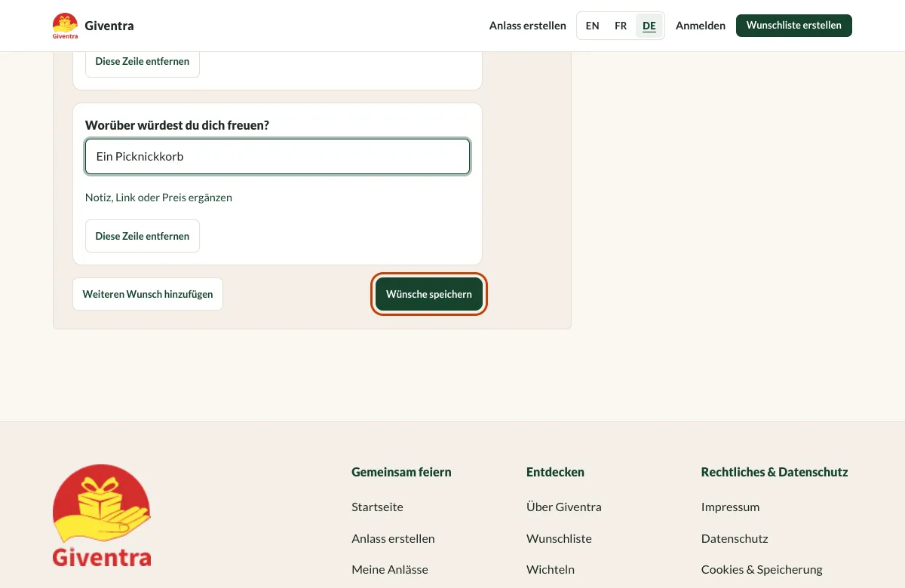Expand Notiz, Link oder Preis ergänzen

158,198
